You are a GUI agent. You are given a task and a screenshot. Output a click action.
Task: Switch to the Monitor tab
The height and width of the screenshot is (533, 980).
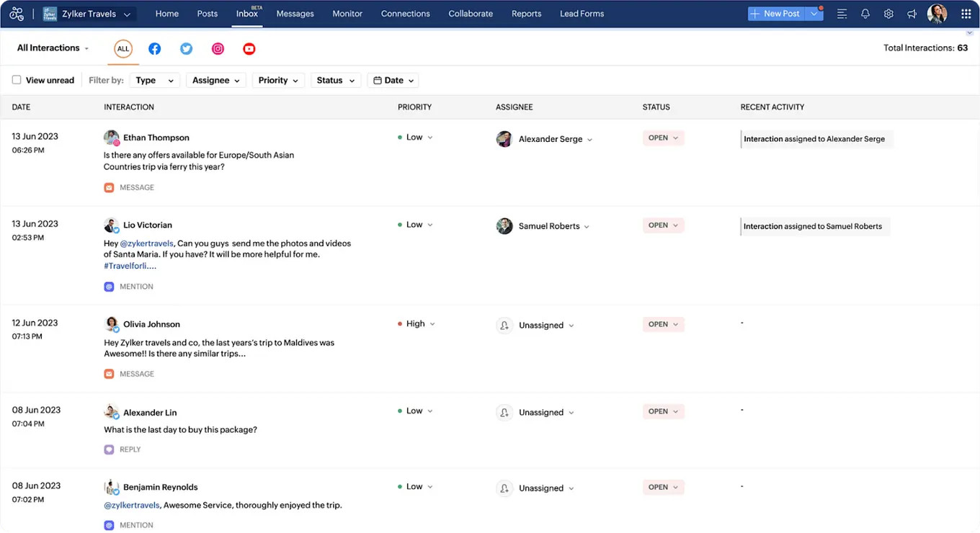347,13
